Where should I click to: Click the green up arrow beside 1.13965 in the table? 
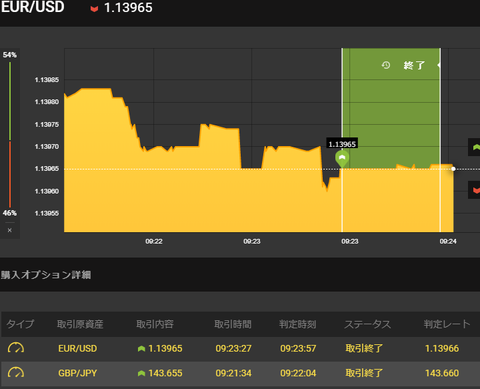[x=141, y=349]
